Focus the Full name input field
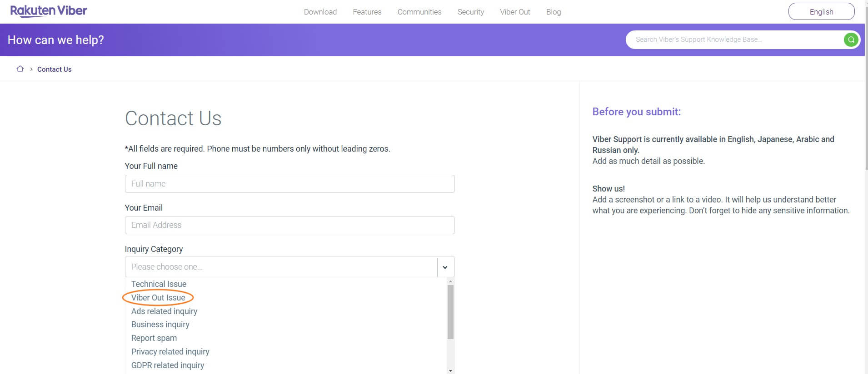 (x=289, y=184)
